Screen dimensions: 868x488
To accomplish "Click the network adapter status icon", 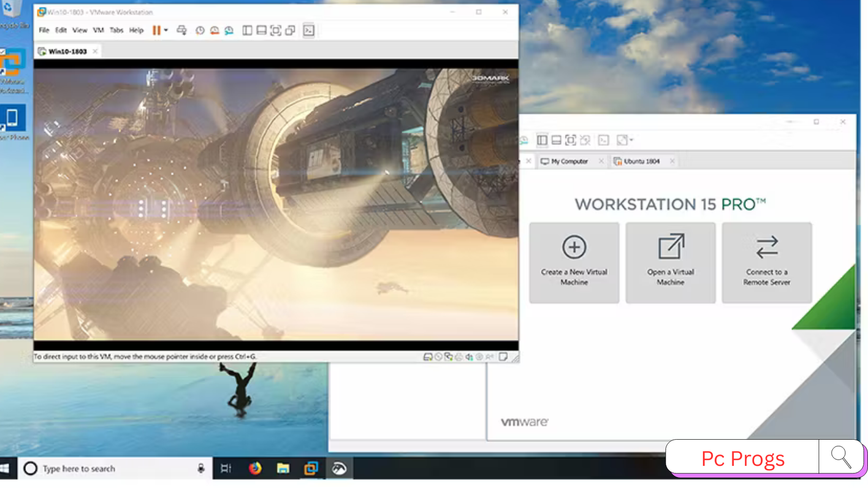I will pos(449,357).
